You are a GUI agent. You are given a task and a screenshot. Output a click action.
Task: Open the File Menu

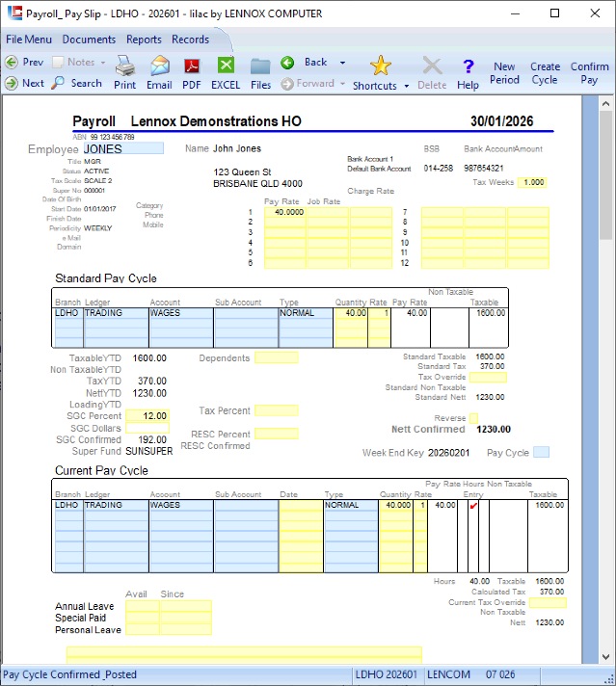coord(29,40)
